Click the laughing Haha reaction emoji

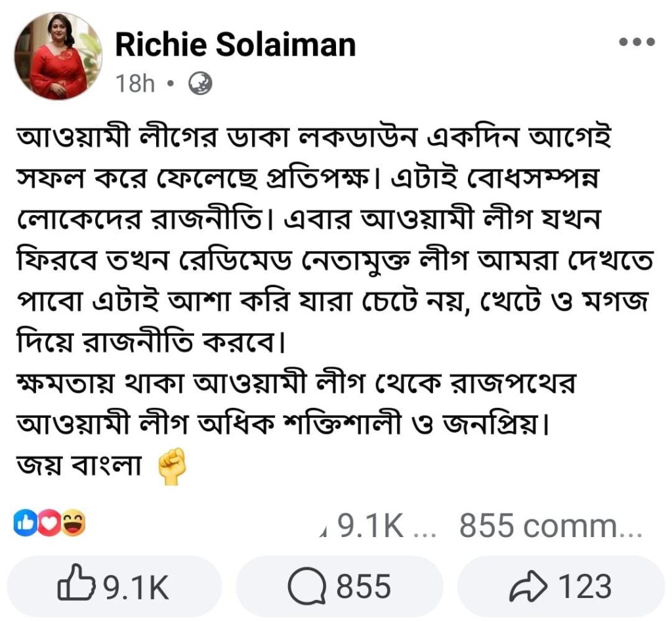tap(73, 523)
